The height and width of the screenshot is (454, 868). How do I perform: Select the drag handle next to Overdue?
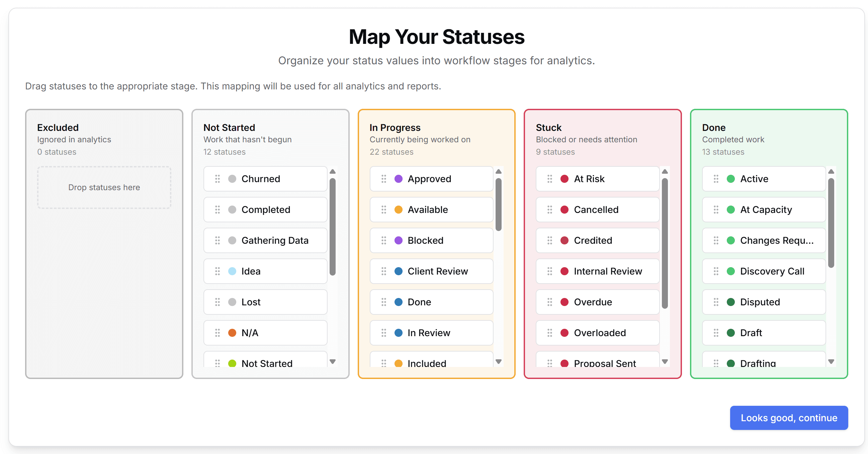tap(550, 302)
